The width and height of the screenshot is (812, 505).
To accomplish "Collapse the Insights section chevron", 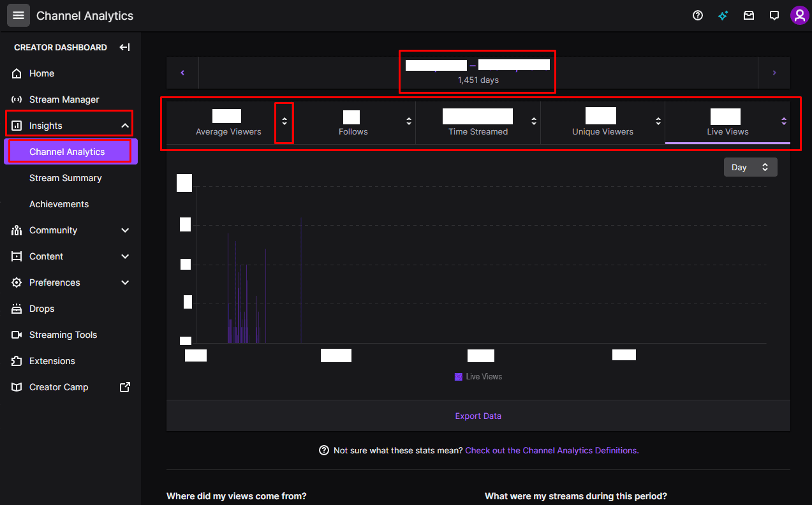I will (x=125, y=126).
